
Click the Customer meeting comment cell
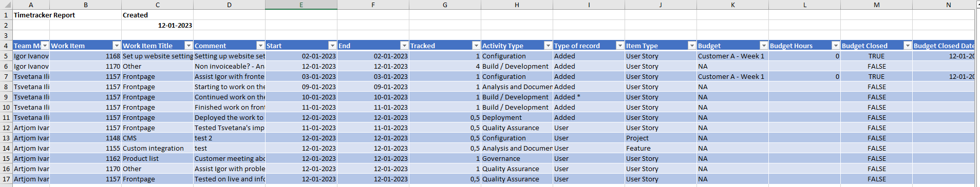[229, 158]
